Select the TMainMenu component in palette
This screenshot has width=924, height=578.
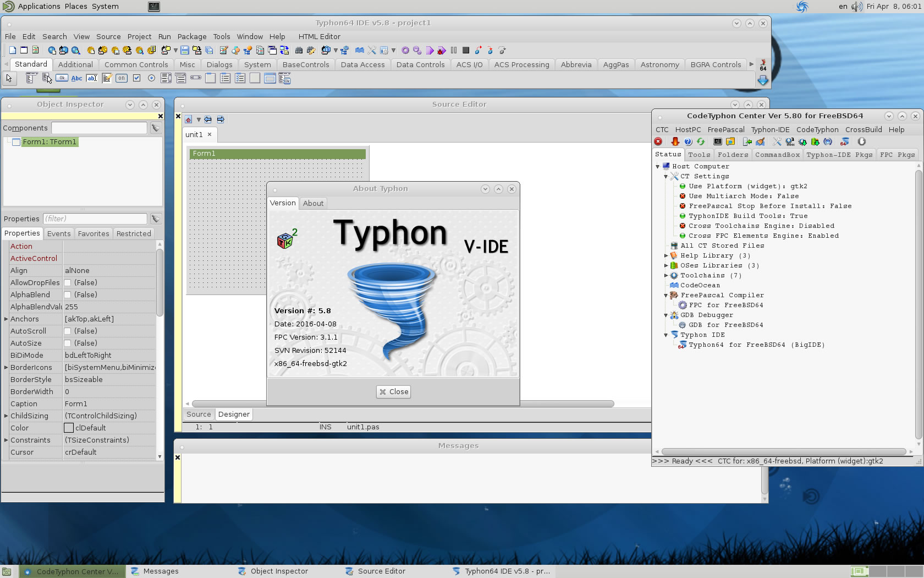(31, 78)
